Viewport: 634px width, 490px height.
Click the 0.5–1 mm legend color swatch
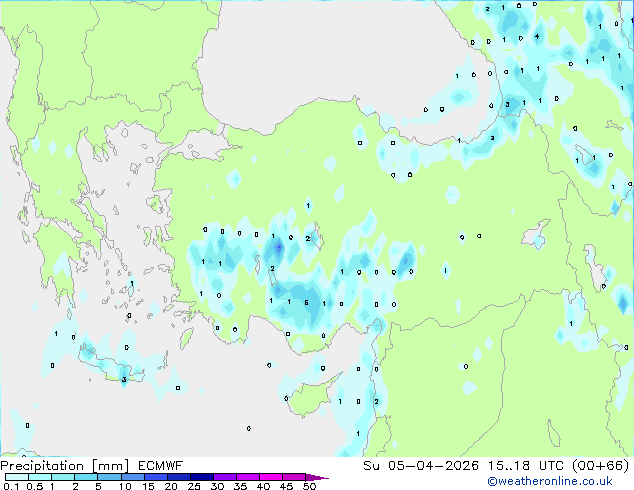point(40,477)
